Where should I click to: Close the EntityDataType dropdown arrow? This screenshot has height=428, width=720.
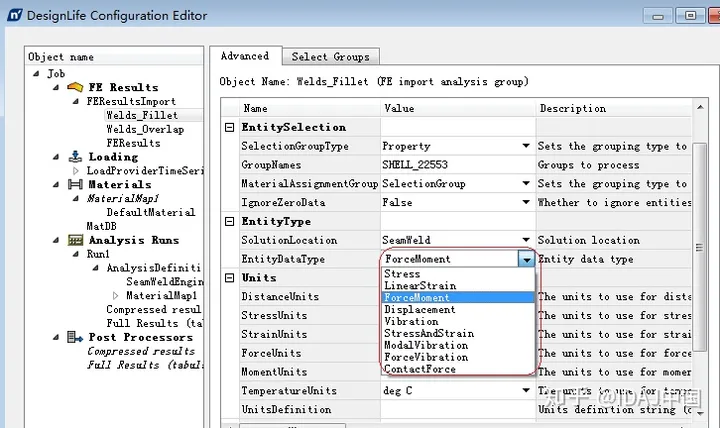point(526,259)
